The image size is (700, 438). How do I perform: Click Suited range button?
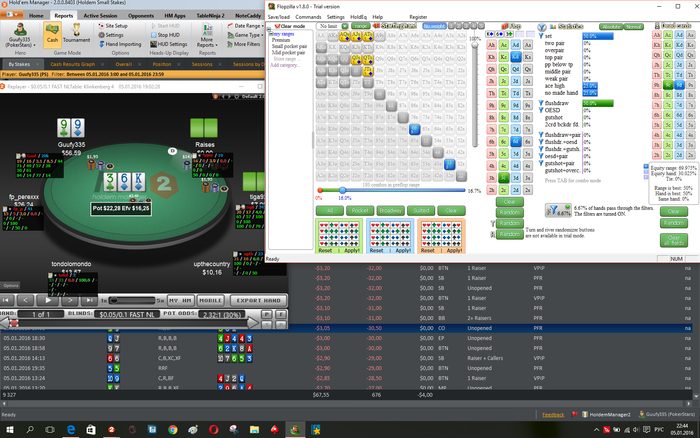click(421, 210)
